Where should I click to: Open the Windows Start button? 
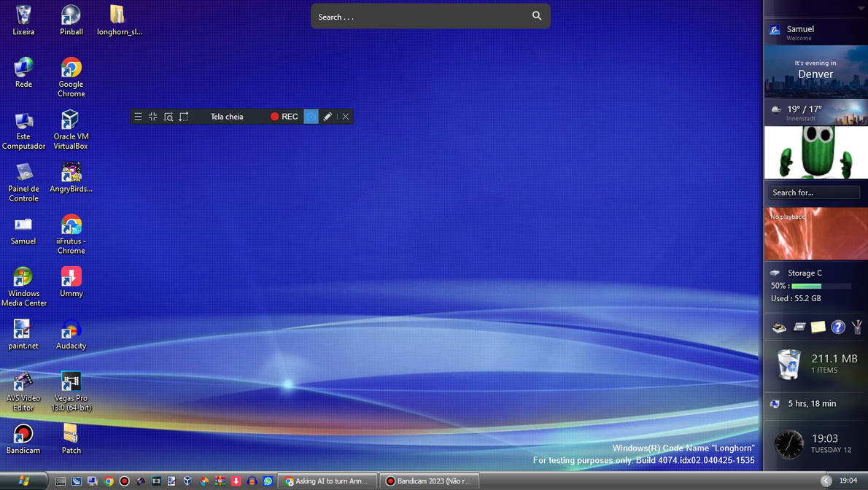coord(24,481)
